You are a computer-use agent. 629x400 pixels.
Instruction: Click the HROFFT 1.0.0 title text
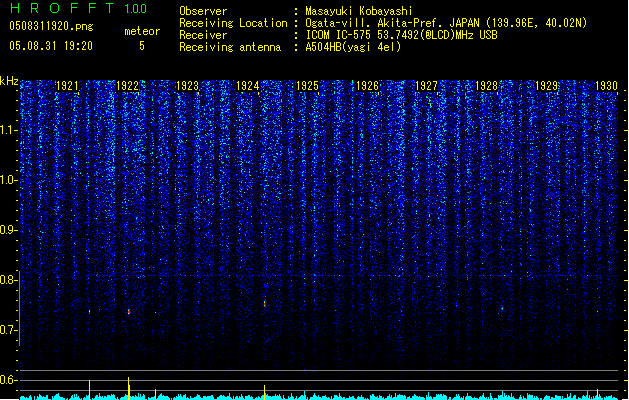[79, 8]
